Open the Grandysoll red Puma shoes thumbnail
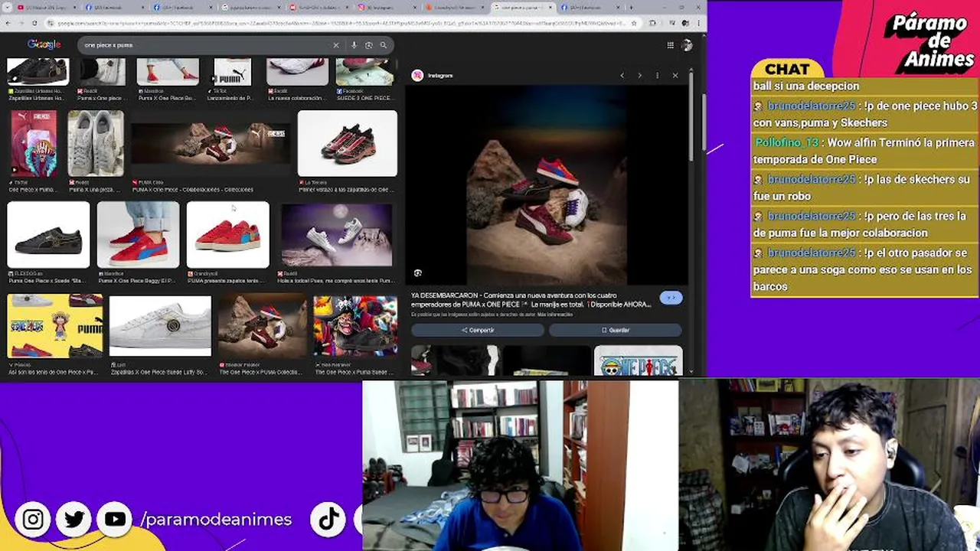 tap(227, 234)
